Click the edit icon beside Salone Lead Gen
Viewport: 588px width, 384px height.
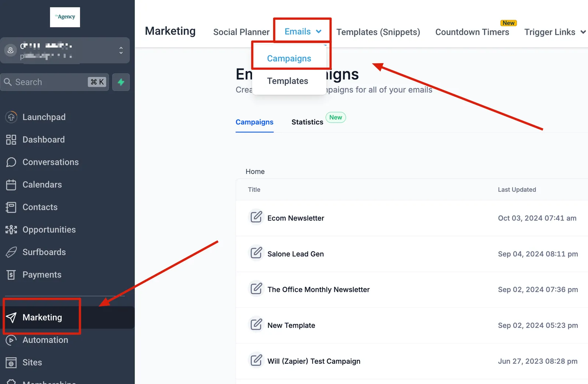256,253
